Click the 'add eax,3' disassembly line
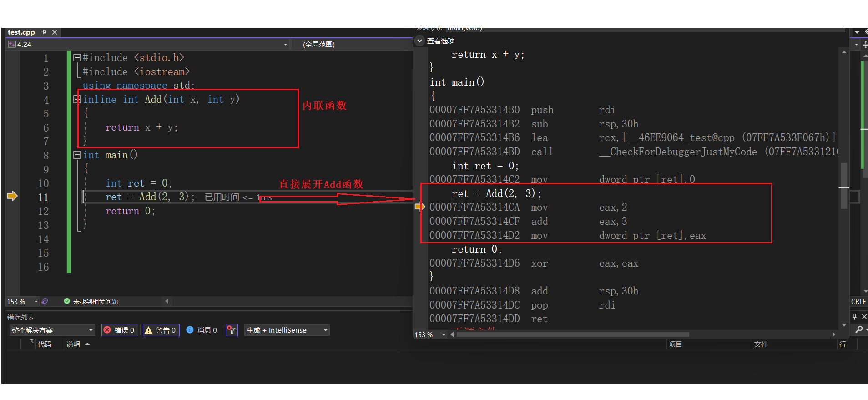This screenshot has width=868, height=400. point(528,222)
